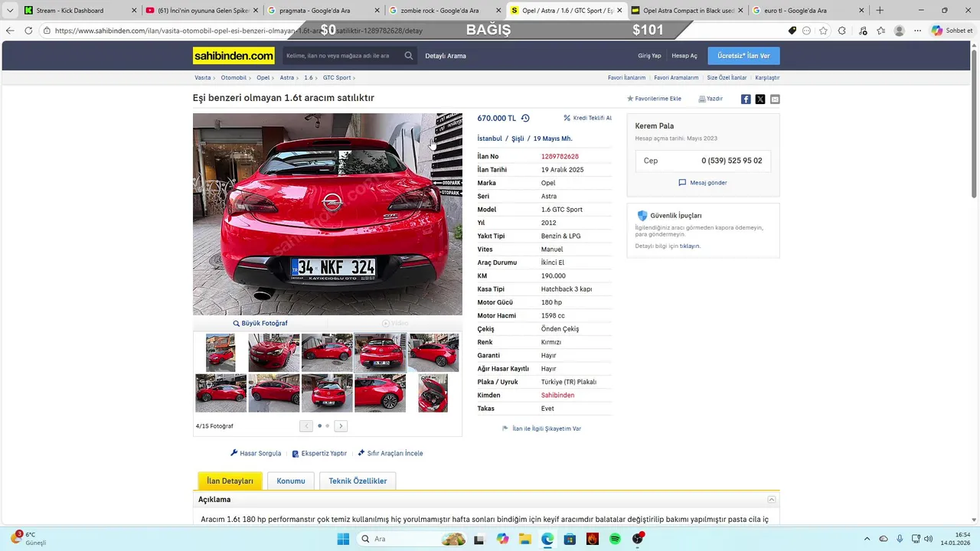Open the media control icon in Edge toolbar
Image resolution: width=980 pixels, height=551 pixels.
pos(863,31)
